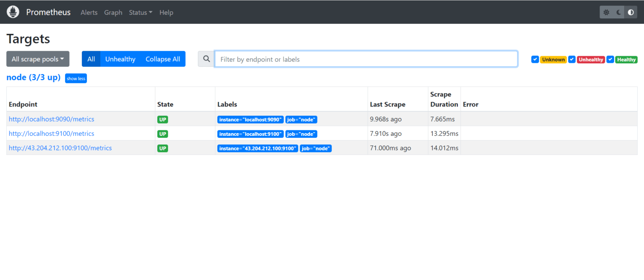
Task: Go to the Alerts page
Action: click(x=89, y=12)
